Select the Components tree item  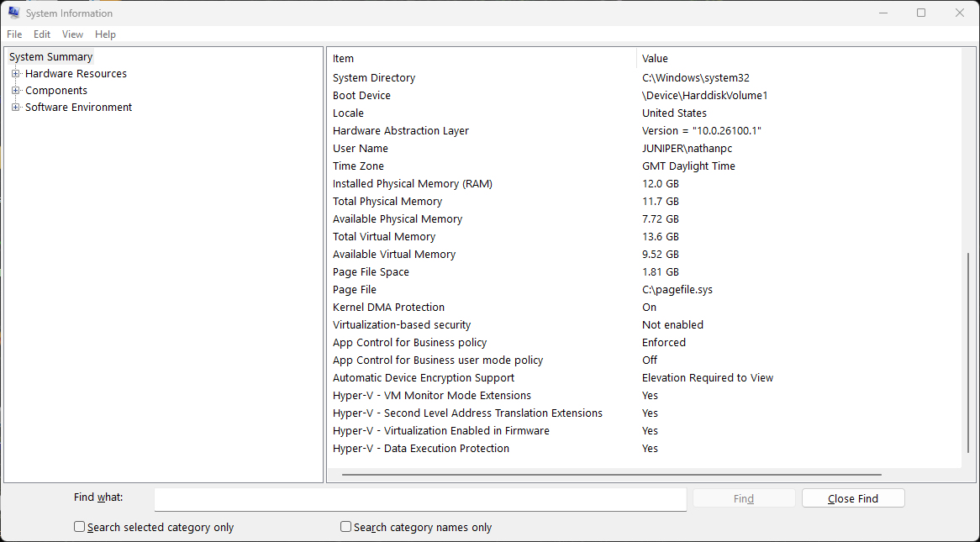[56, 91]
